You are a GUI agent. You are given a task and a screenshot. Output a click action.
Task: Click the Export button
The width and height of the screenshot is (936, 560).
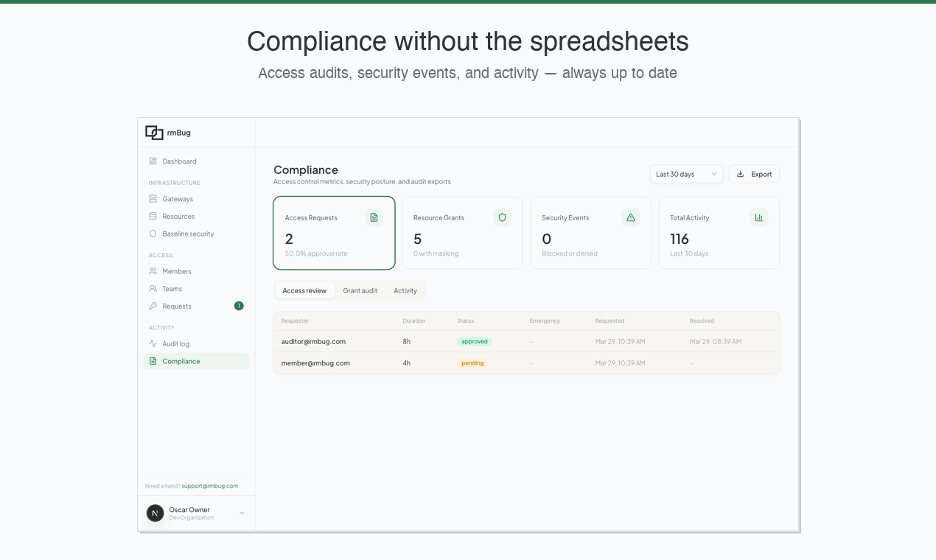(754, 175)
